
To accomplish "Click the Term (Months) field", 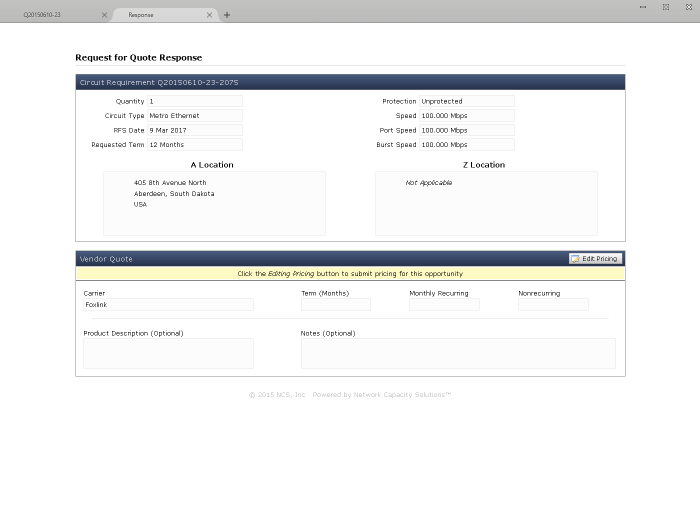I will coord(335,305).
